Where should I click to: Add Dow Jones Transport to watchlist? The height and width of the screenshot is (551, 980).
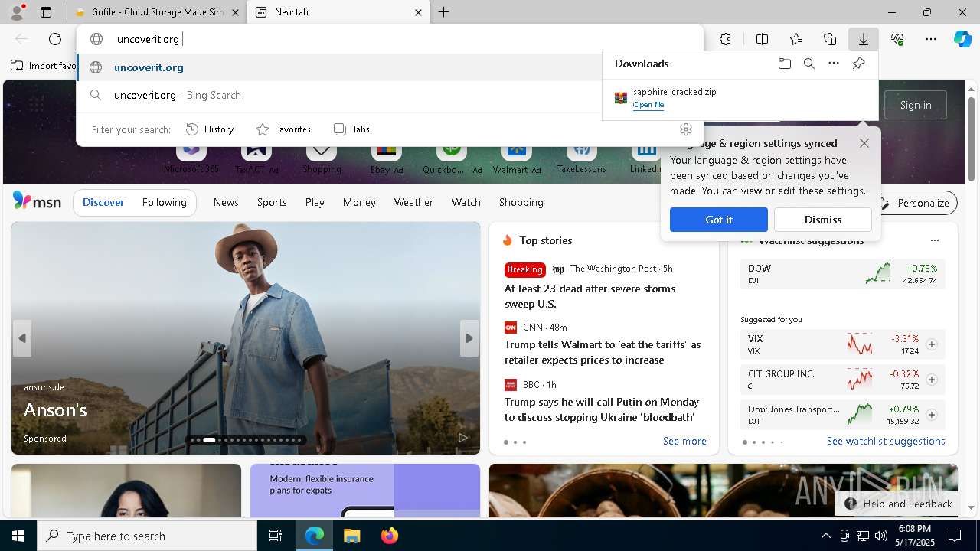[x=932, y=415]
